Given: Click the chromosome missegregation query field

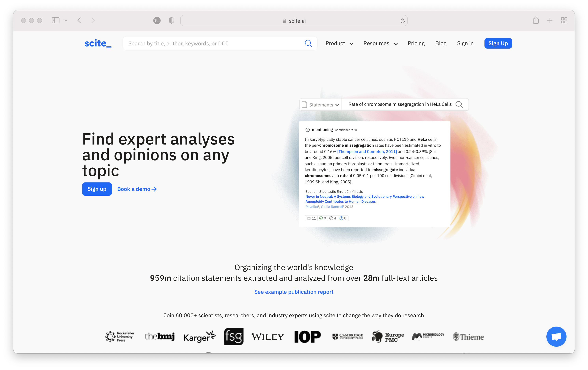Looking at the screenshot, I should click(x=400, y=104).
